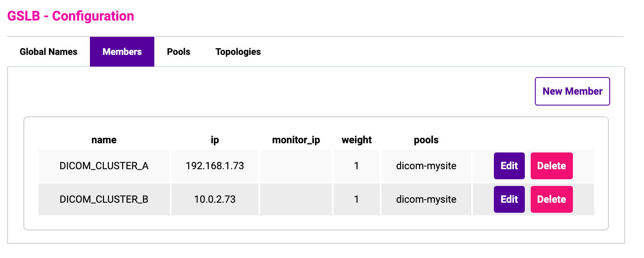Click the pools column header

[426, 140]
